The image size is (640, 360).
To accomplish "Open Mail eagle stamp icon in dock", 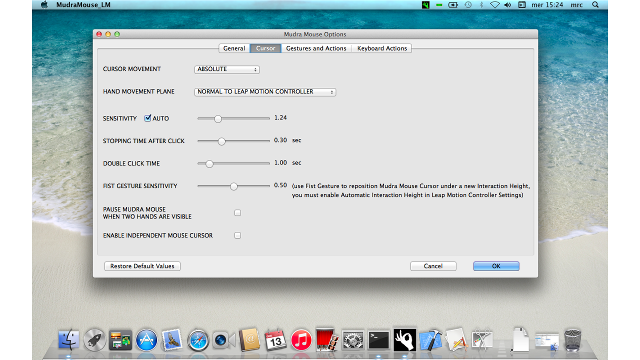I will pyautogui.click(x=172, y=340).
